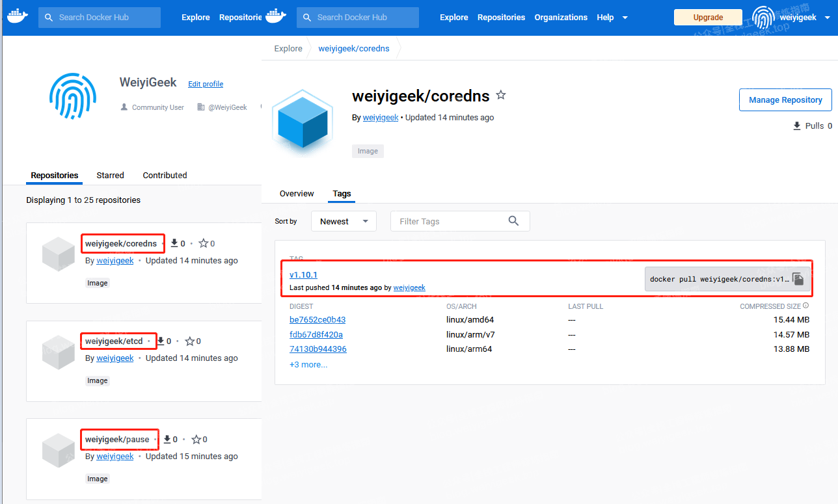Click the @WeiyiGeek organization text
838x504 pixels.
coord(228,107)
